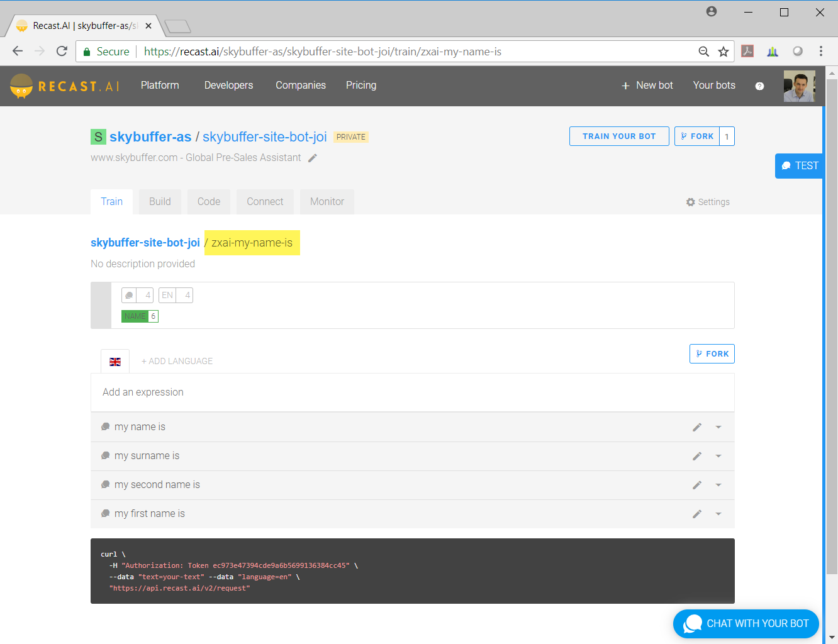Expand options for 'my surname is'
This screenshot has width=838, height=644.
point(718,456)
